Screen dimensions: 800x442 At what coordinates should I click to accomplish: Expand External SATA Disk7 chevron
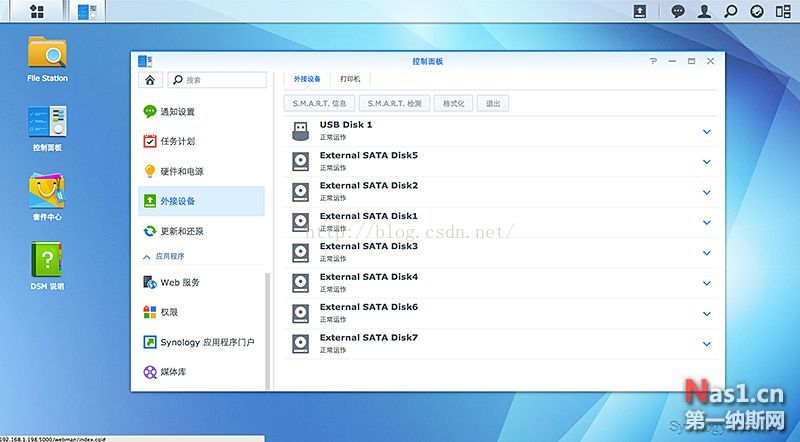(x=706, y=344)
